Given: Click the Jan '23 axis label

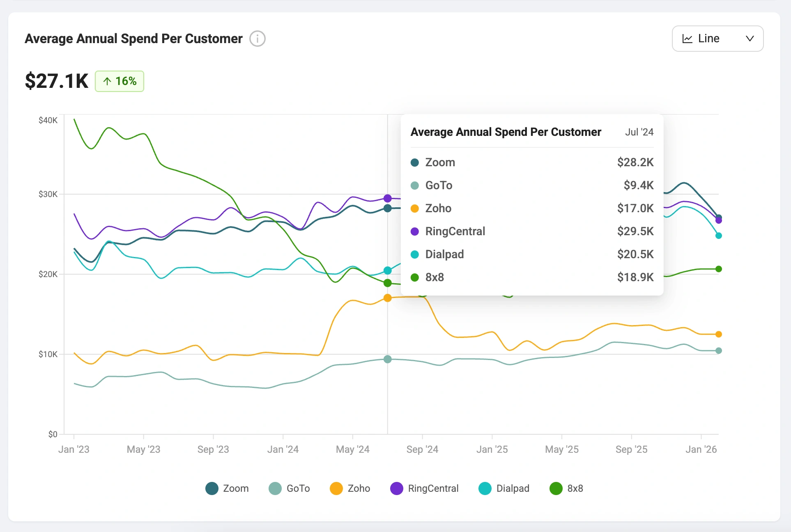Looking at the screenshot, I should [74, 449].
